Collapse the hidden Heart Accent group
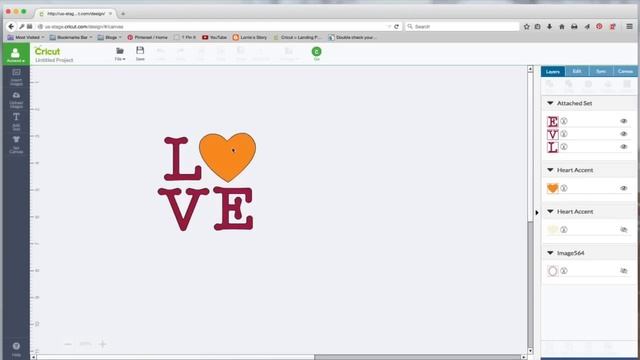This screenshot has width=640, height=360. (x=550, y=211)
